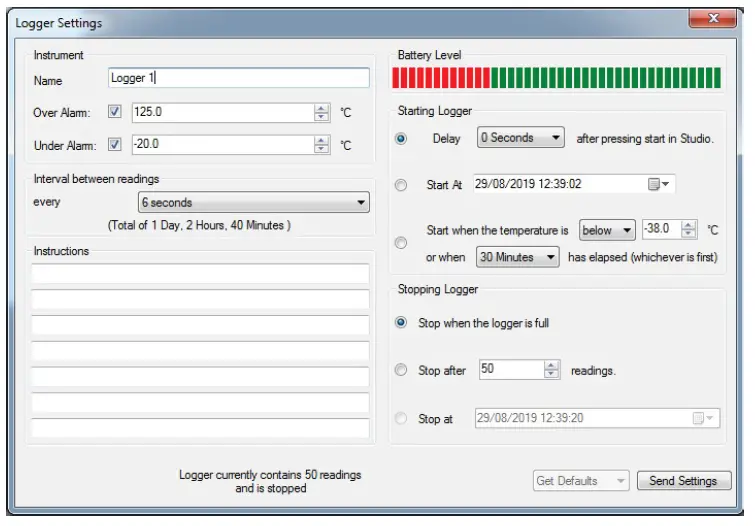Decrease start temperature with down spinner
The width and height of the screenshot is (755, 526).
(x=689, y=233)
